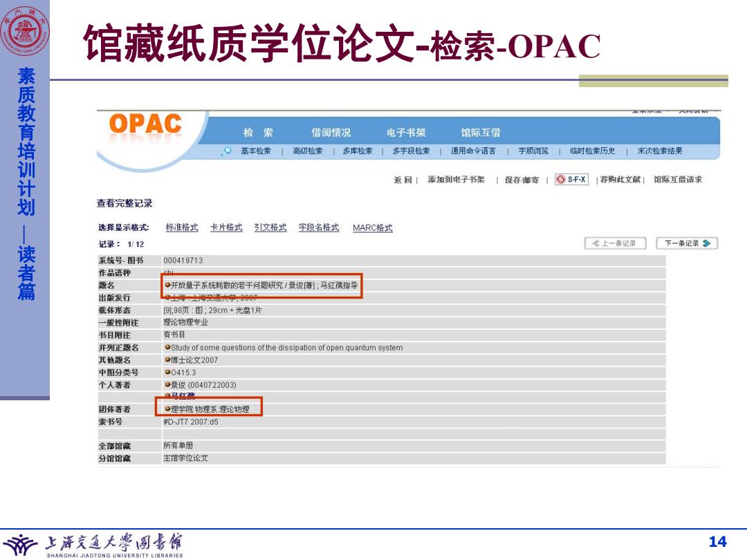
Task: Click the 中图分类号 field label
Action: [x=119, y=373]
